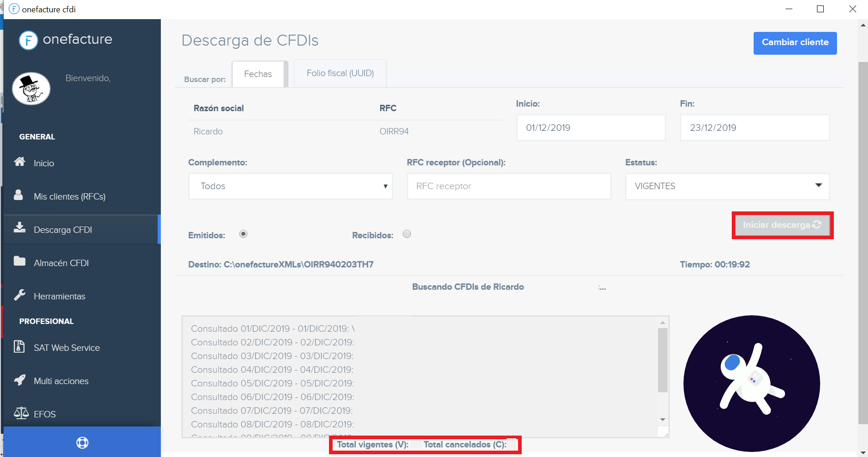868x457 pixels.
Task: Select the Fechas search tab
Action: tap(258, 73)
